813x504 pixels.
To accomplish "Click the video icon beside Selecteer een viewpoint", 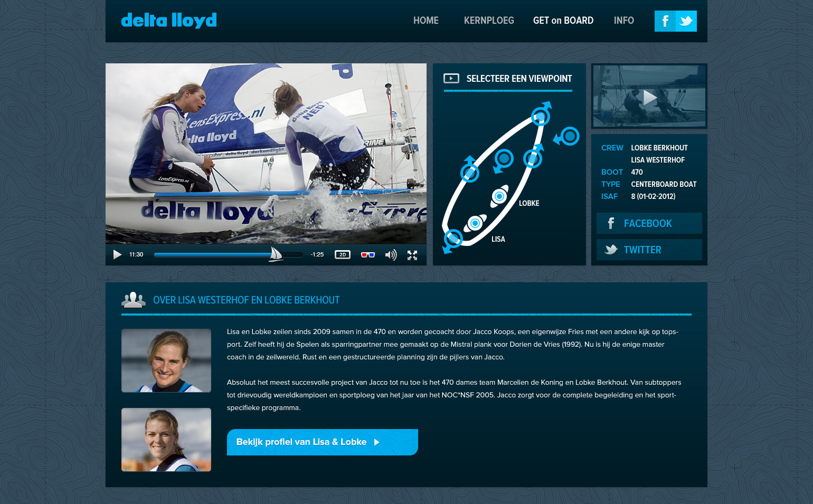I will click(451, 79).
